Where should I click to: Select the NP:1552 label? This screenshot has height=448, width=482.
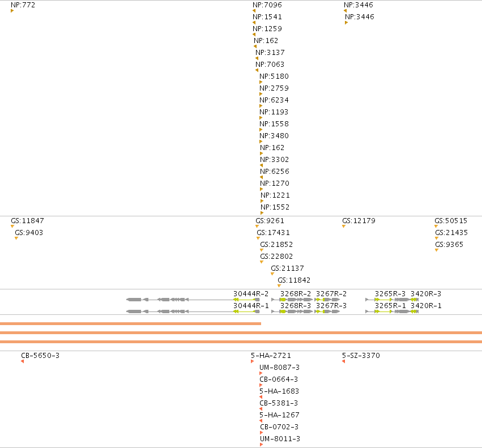pos(275,207)
